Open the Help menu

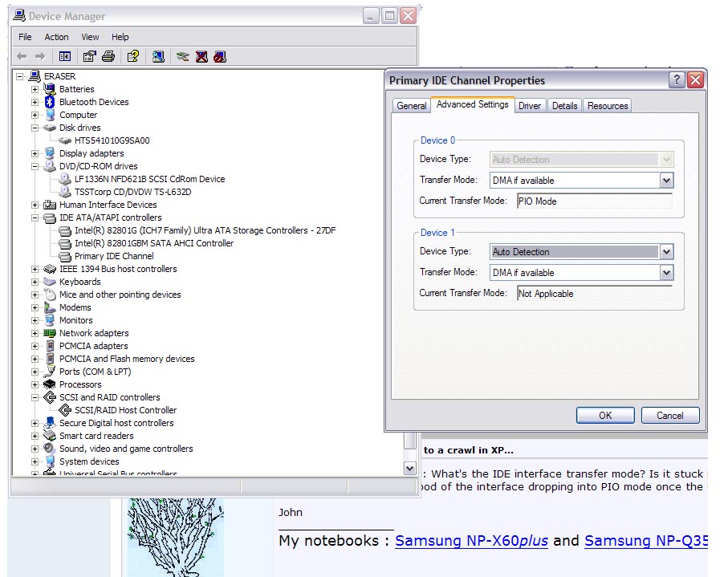(x=120, y=37)
